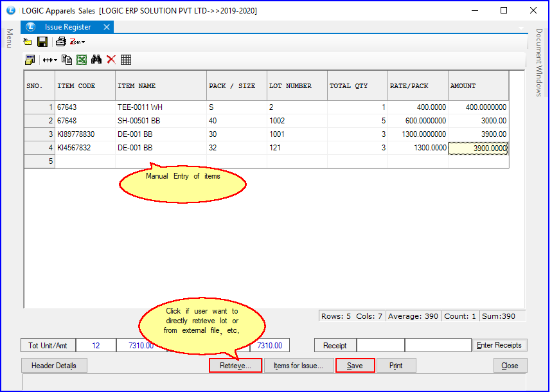Click the printer icon in toolbar

(61, 42)
